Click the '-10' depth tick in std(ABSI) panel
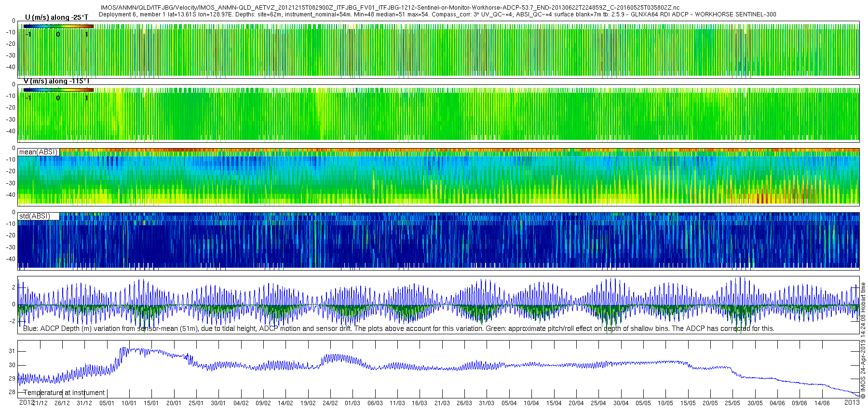This screenshot has width=868, height=410. [11, 224]
